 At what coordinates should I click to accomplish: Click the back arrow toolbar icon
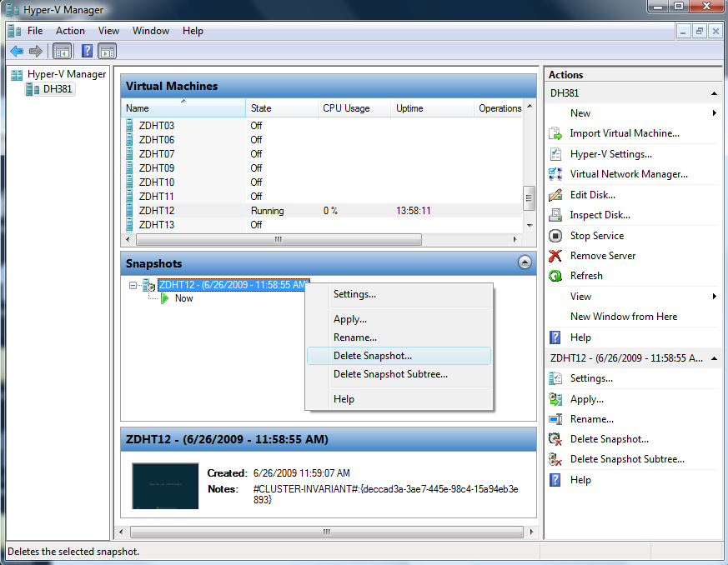coord(17,52)
